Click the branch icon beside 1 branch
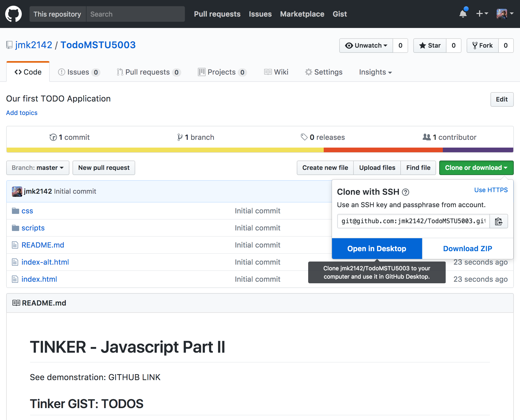Viewport: 520px width, 420px height. point(180,137)
